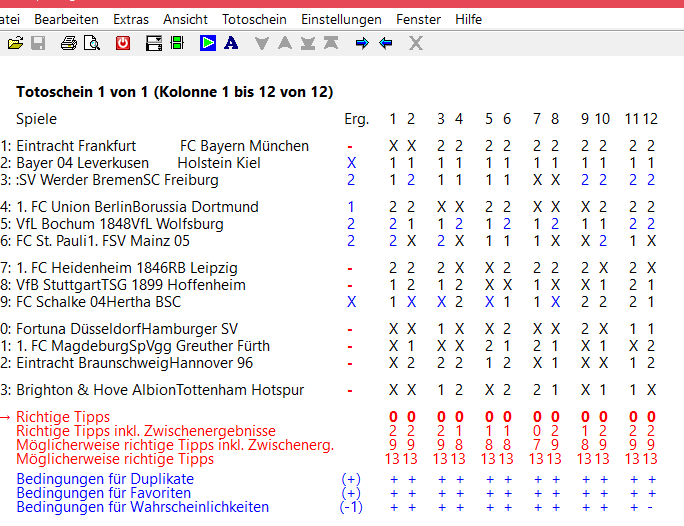The height and width of the screenshot is (526, 684).
Task: Open the Extras menu
Action: (x=131, y=19)
